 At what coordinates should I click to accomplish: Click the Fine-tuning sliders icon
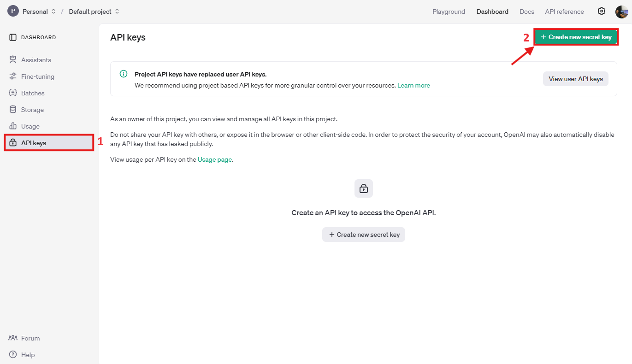pos(13,76)
